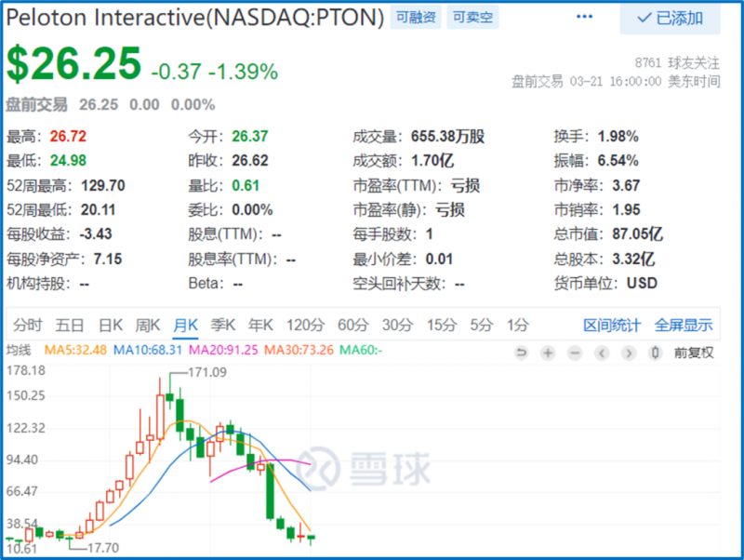Click the 昨收 26.62 value
The image size is (744, 560).
[249, 160]
